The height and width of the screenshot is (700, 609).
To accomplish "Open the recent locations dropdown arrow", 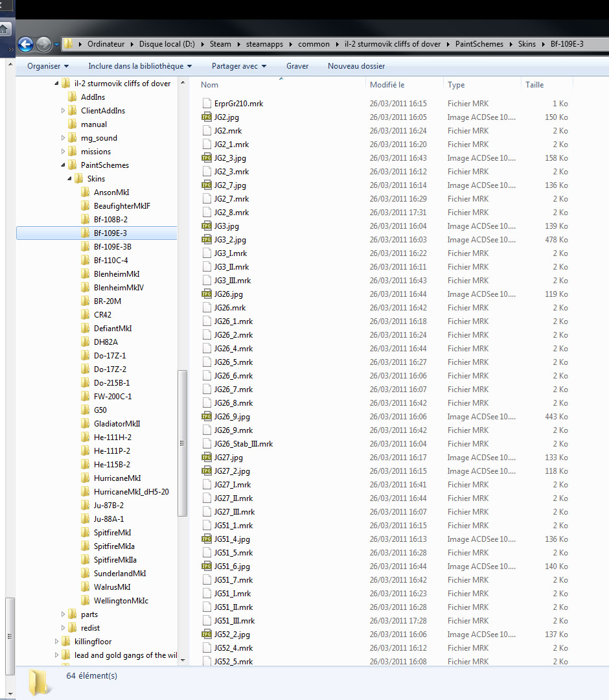I will tap(56, 44).
